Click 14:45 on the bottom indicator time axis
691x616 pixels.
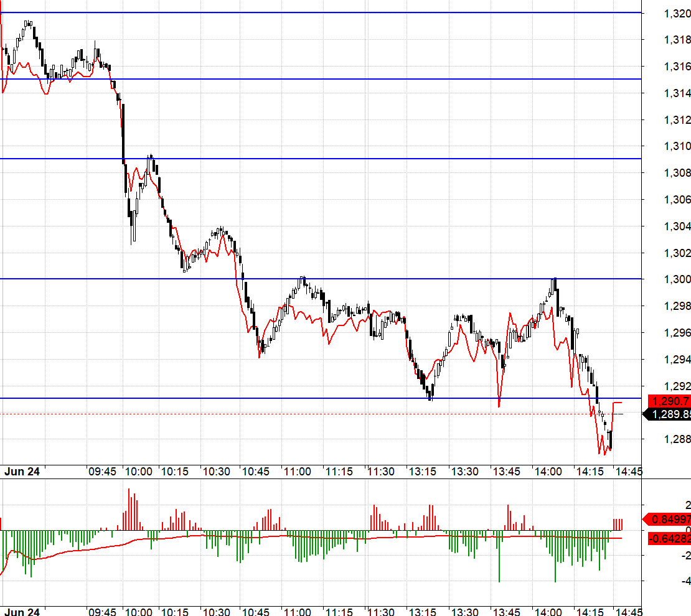[x=629, y=612]
